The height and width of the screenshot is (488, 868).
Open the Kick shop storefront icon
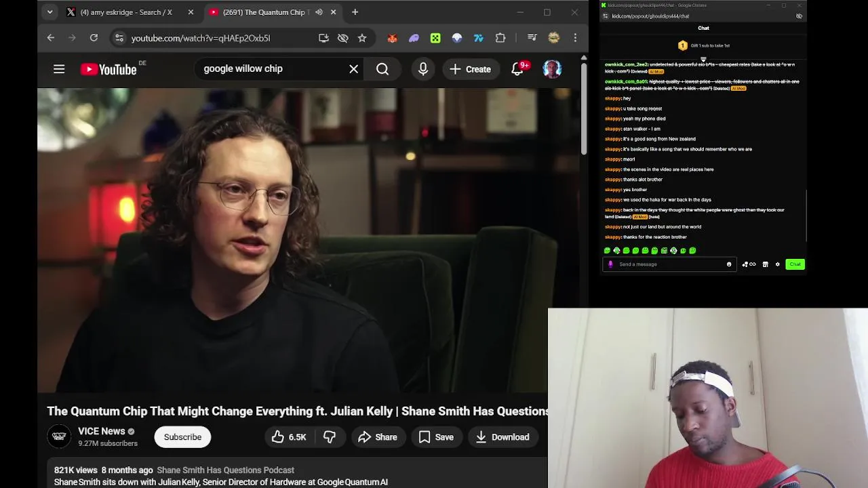coord(765,264)
